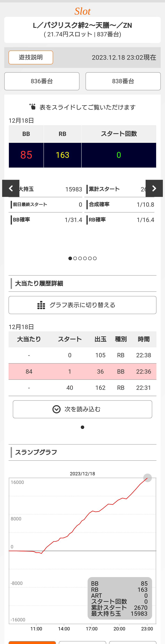
Task: Go to machine 836番台
Action: tap(42, 81)
